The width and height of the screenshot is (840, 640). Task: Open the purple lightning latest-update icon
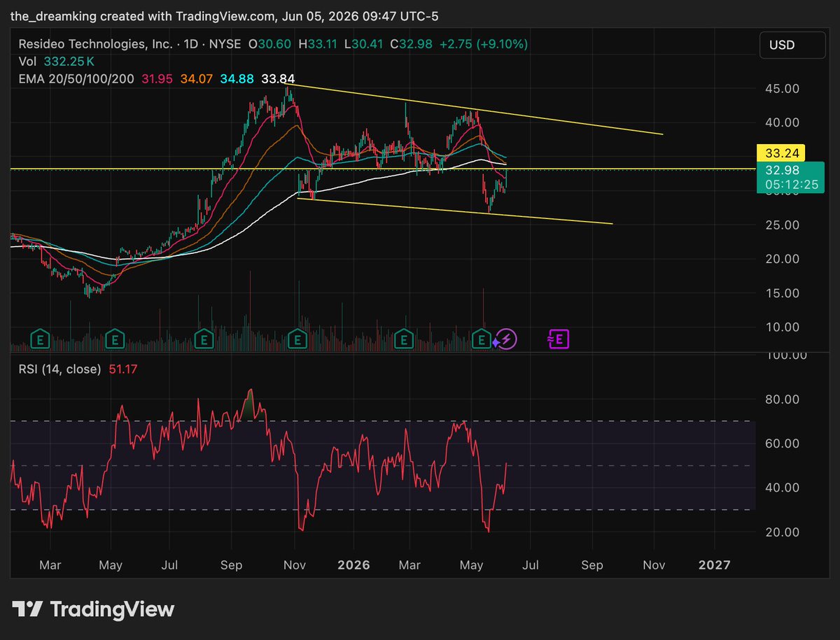[x=506, y=340]
